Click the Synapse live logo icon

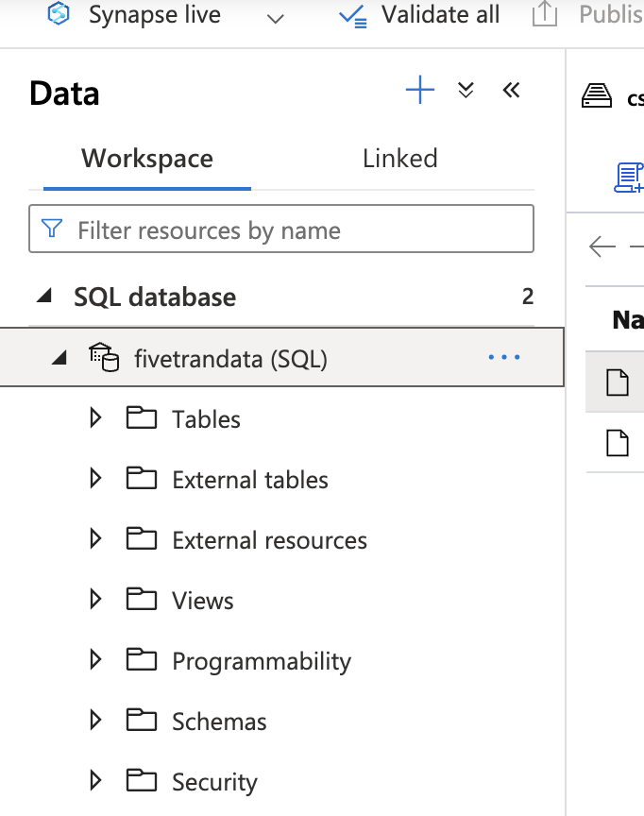pos(59,14)
